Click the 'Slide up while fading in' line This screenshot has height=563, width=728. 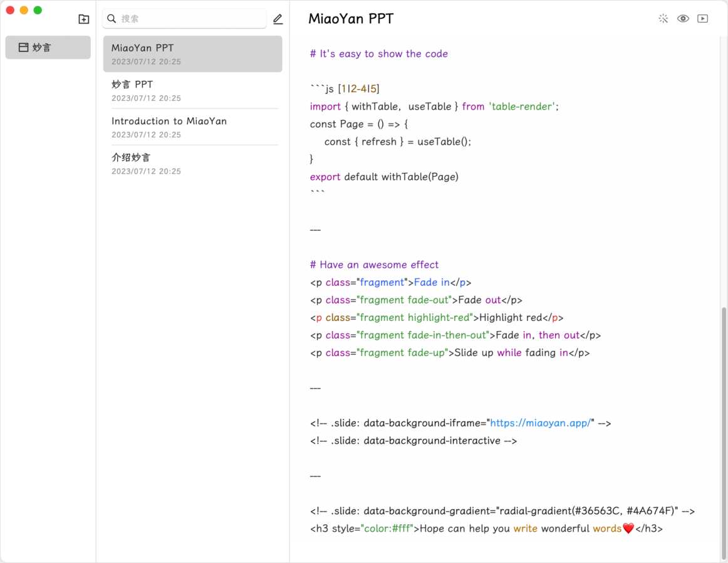(x=450, y=353)
